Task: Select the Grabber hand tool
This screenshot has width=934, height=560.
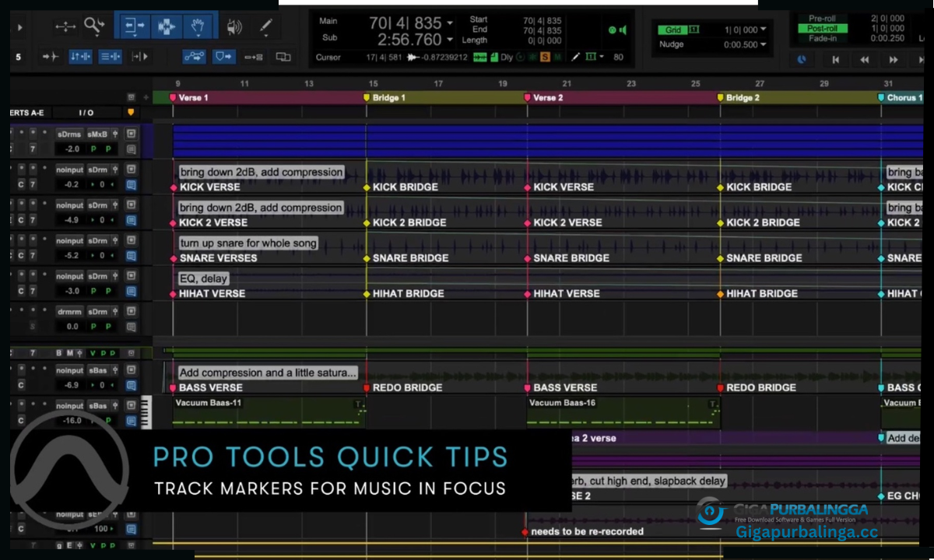Action: coord(198,26)
